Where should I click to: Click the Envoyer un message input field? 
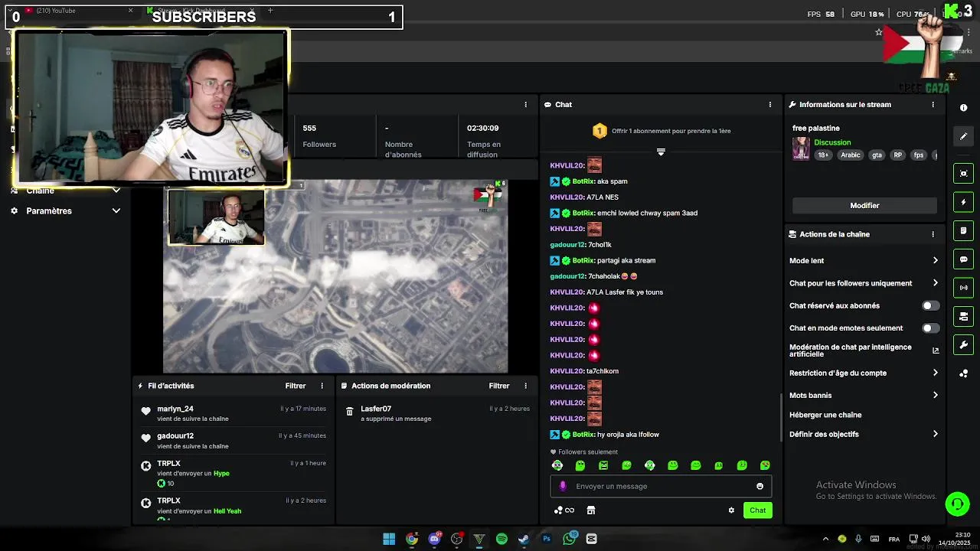tap(661, 486)
